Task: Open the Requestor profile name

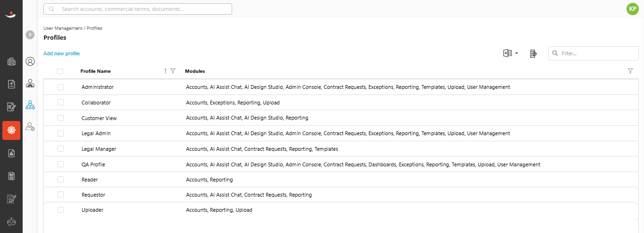Action: point(93,195)
